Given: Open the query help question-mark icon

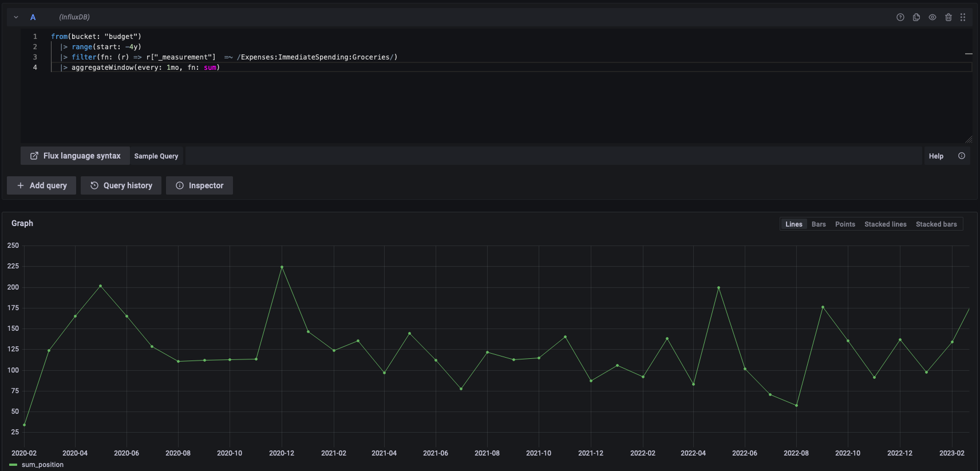Looking at the screenshot, I should (x=900, y=17).
